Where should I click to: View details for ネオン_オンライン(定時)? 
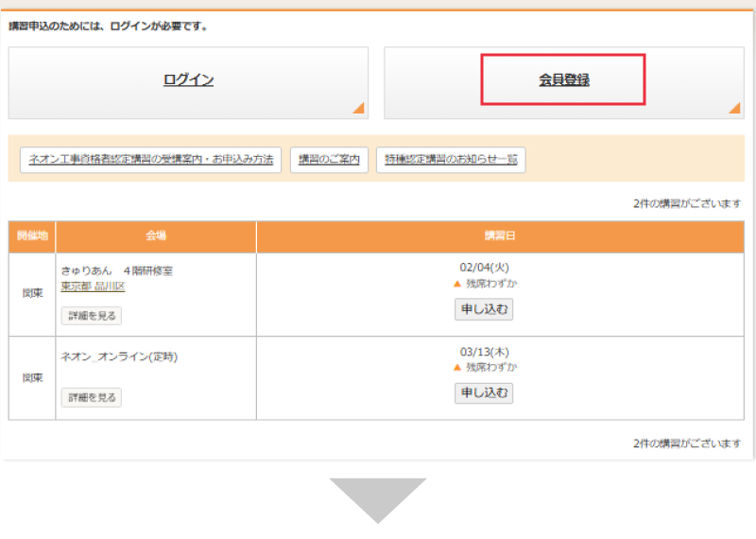click(92, 398)
